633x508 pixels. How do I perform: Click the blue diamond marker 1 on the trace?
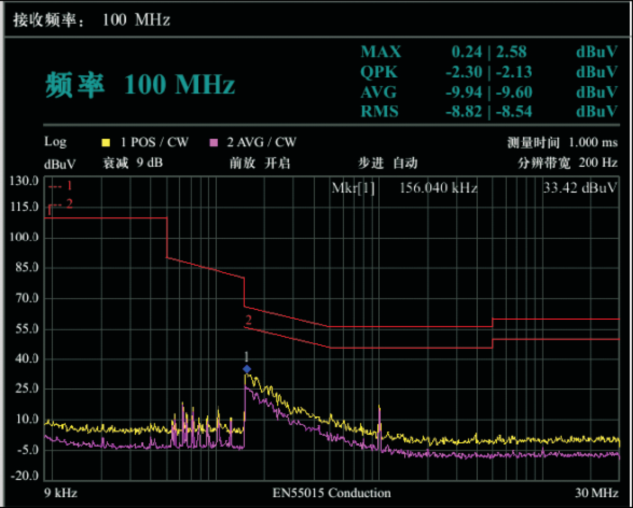click(x=247, y=369)
